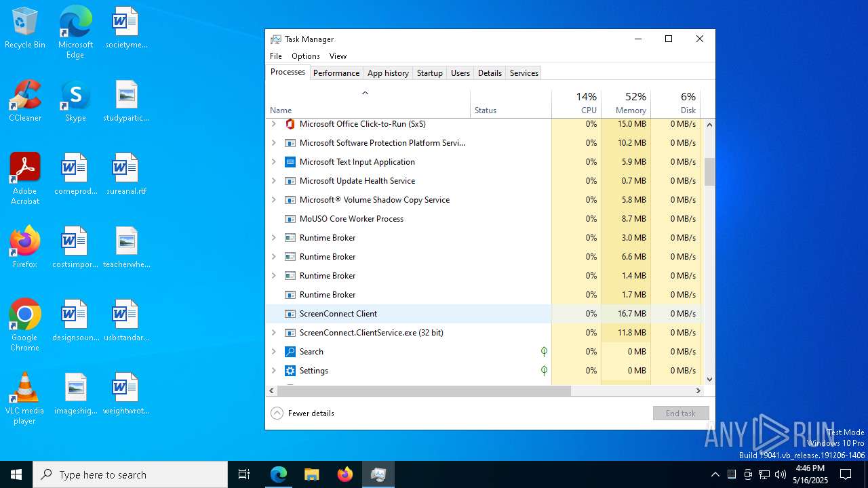Switch to the Startup tab
868x488 pixels.
tap(430, 73)
